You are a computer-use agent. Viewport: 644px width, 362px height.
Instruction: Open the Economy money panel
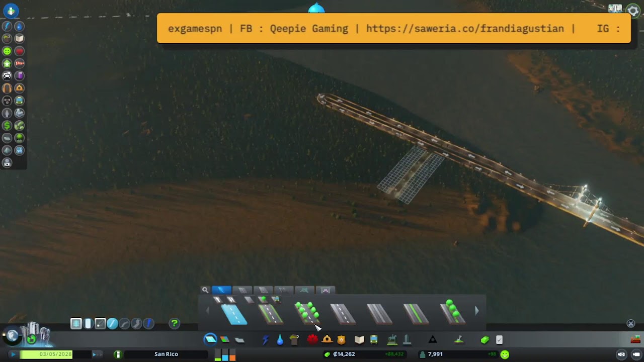[x=485, y=340]
